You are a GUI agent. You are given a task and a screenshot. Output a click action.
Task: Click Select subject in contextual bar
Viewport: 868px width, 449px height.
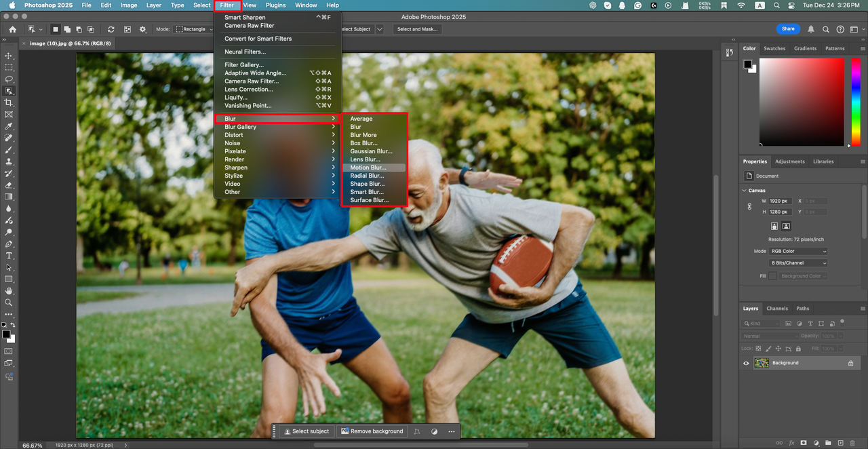click(x=307, y=431)
